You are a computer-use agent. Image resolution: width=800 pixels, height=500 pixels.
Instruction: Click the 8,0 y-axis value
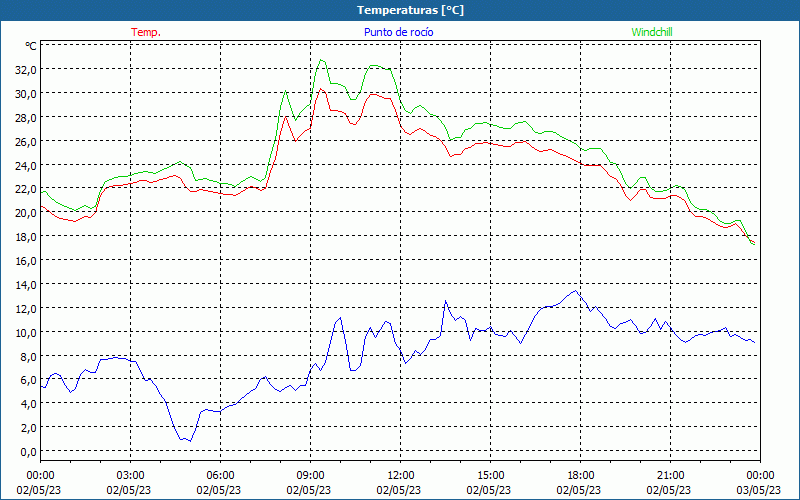pyautogui.click(x=28, y=356)
